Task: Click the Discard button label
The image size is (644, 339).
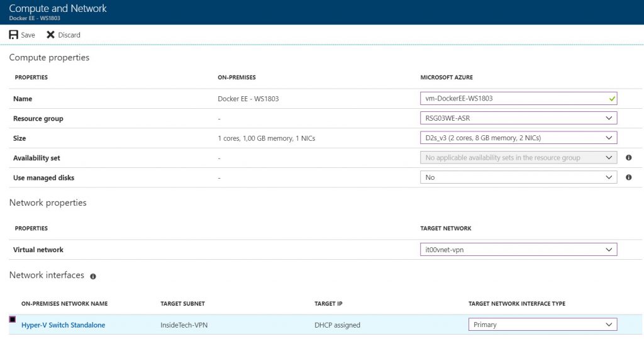Action: (69, 35)
